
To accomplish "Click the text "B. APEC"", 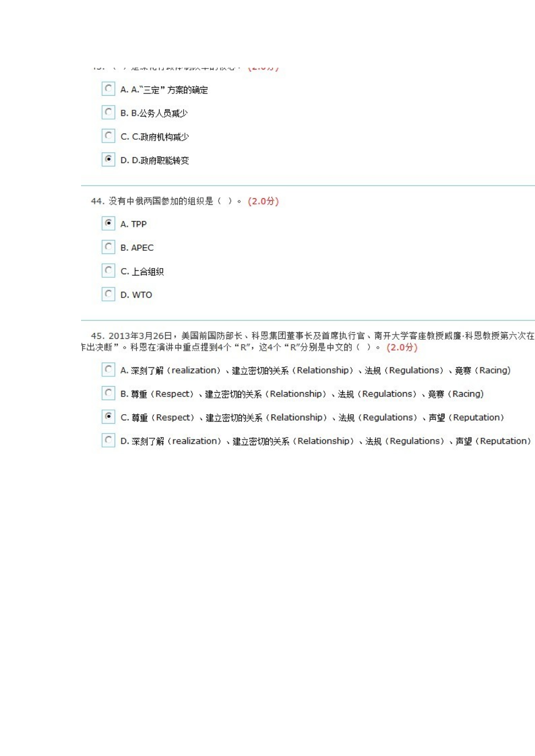I will pos(137,248).
